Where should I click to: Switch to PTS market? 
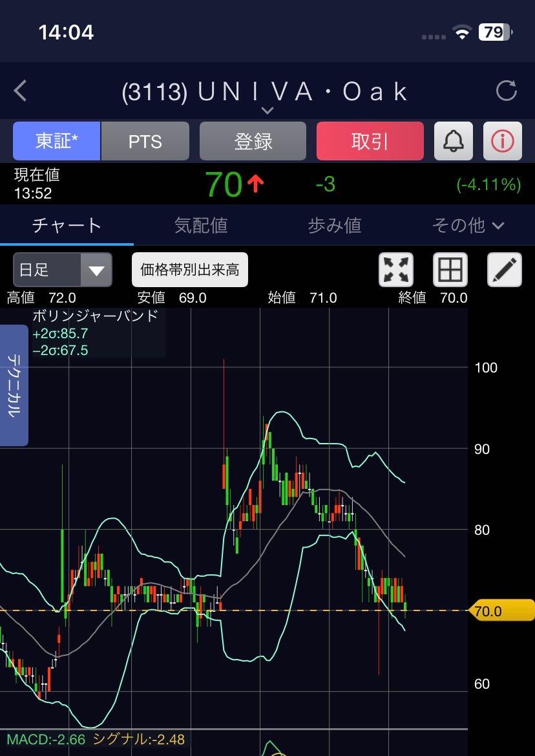(145, 141)
